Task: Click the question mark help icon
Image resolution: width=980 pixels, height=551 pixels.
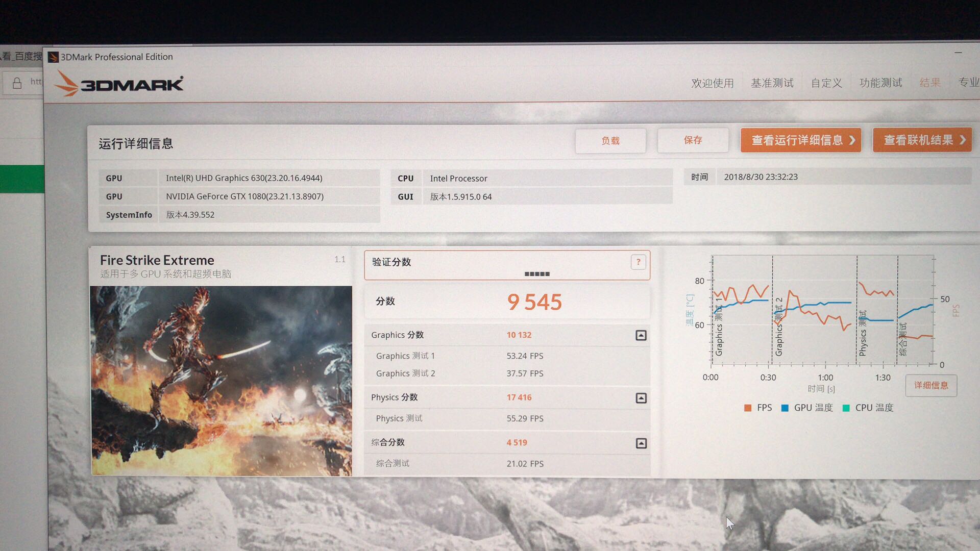Action: pyautogui.click(x=638, y=262)
